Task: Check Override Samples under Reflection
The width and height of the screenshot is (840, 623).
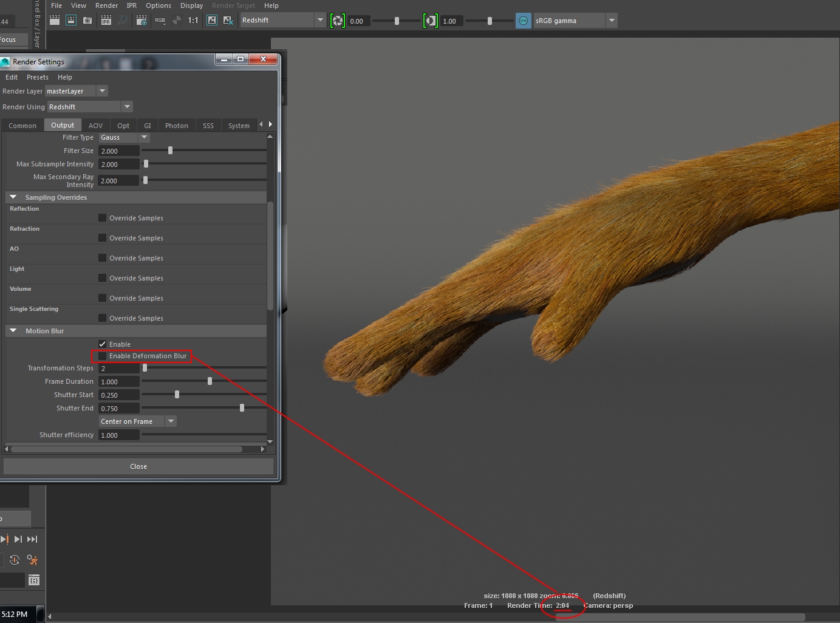Action: click(x=103, y=218)
